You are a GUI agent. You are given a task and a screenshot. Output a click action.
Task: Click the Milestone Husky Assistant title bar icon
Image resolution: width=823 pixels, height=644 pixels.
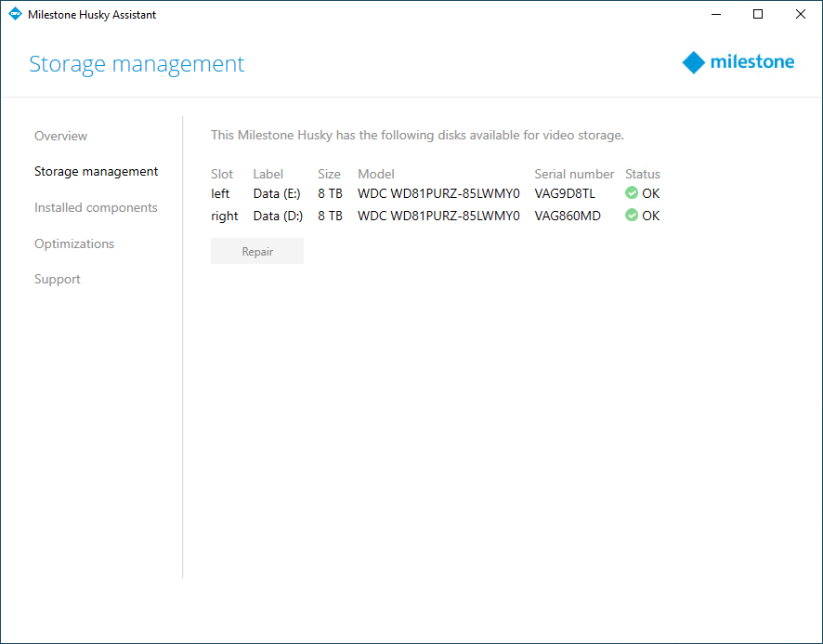[15, 14]
